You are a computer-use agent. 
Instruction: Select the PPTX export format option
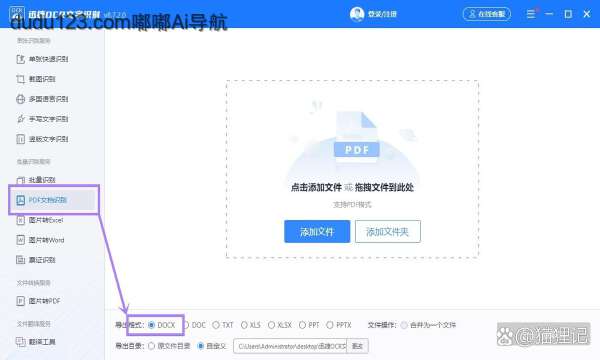tap(339, 325)
